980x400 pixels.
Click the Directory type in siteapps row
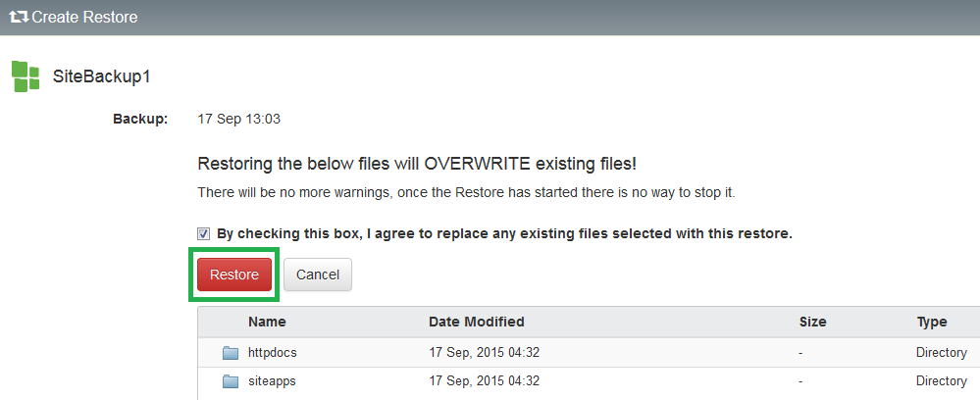pyautogui.click(x=941, y=380)
